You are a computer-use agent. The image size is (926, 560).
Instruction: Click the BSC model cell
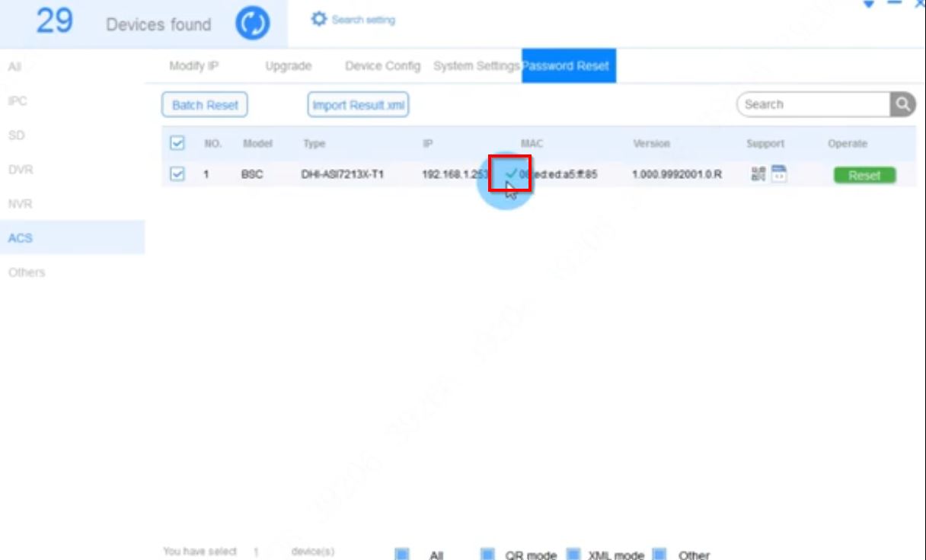tap(252, 174)
